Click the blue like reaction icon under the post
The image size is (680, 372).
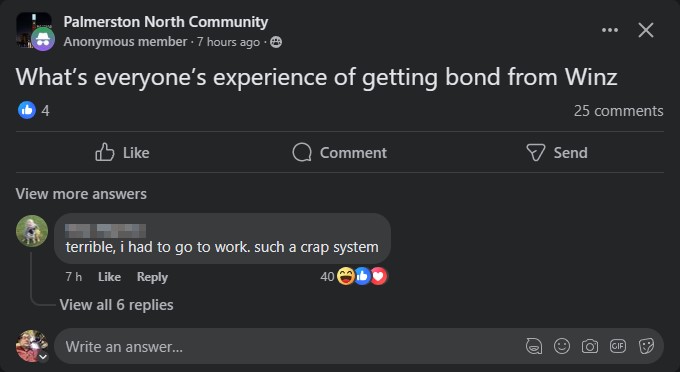(x=26, y=110)
